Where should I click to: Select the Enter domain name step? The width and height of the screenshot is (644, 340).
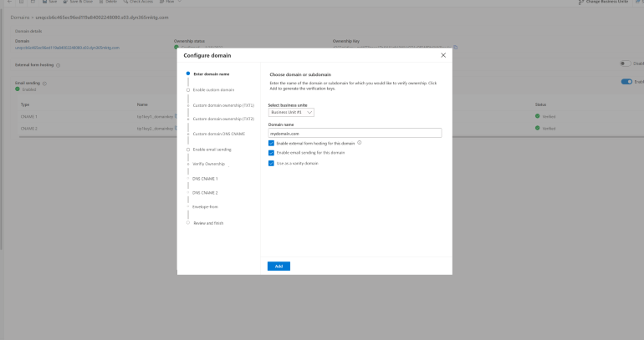point(211,74)
